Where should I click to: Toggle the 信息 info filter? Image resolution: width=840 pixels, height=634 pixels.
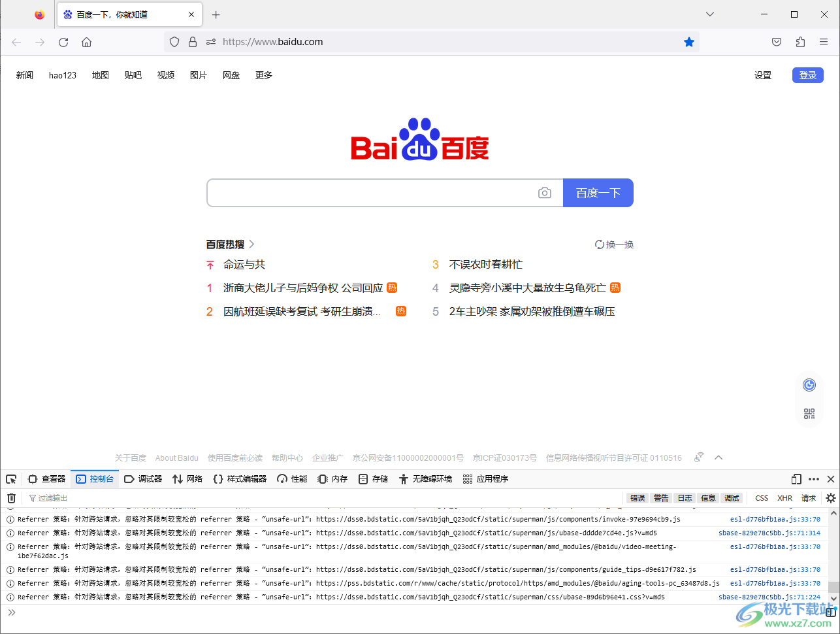click(x=708, y=498)
